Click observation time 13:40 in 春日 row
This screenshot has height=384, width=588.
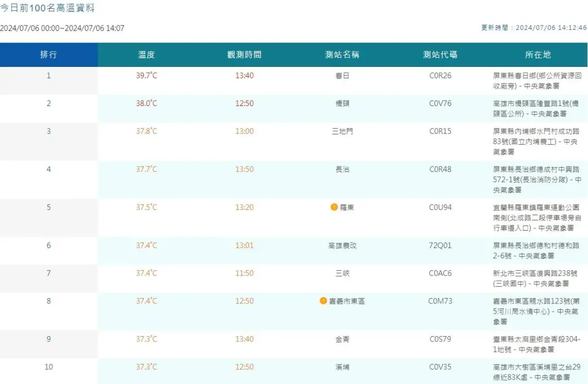[244, 76]
